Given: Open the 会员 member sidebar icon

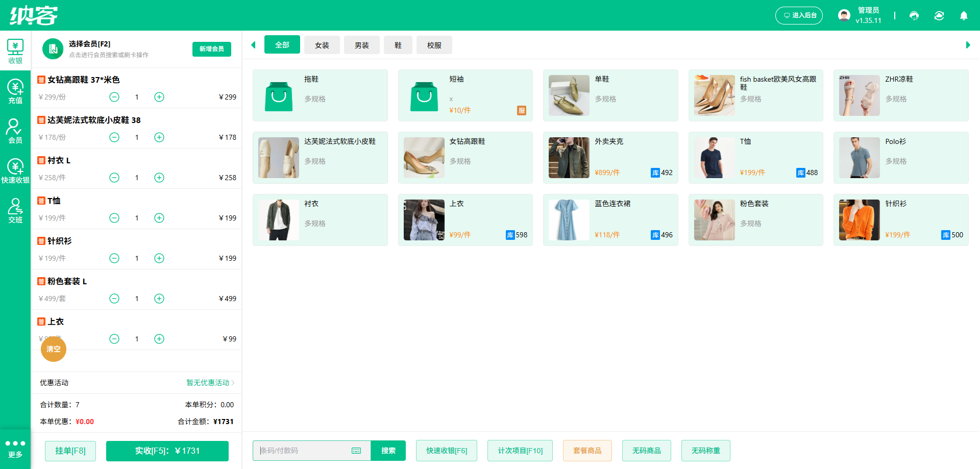Looking at the screenshot, I should click(15, 131).
